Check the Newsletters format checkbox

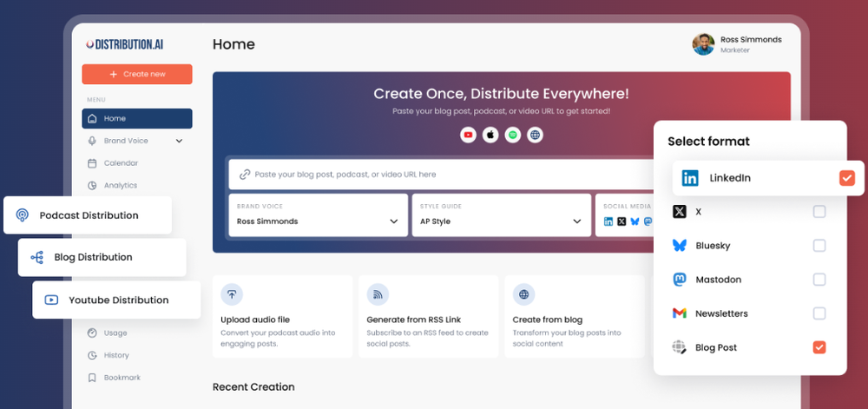click(x=819, y=313)
